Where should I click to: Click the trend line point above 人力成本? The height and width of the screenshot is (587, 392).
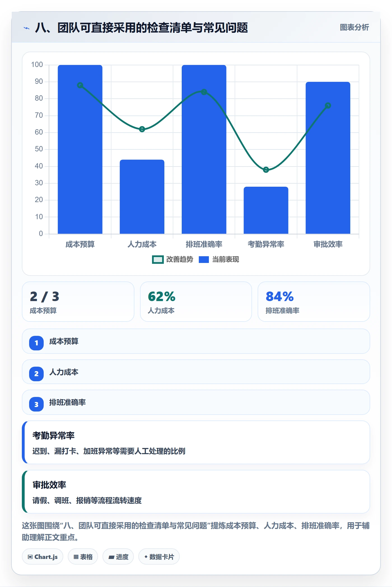(x=142, y=129)
